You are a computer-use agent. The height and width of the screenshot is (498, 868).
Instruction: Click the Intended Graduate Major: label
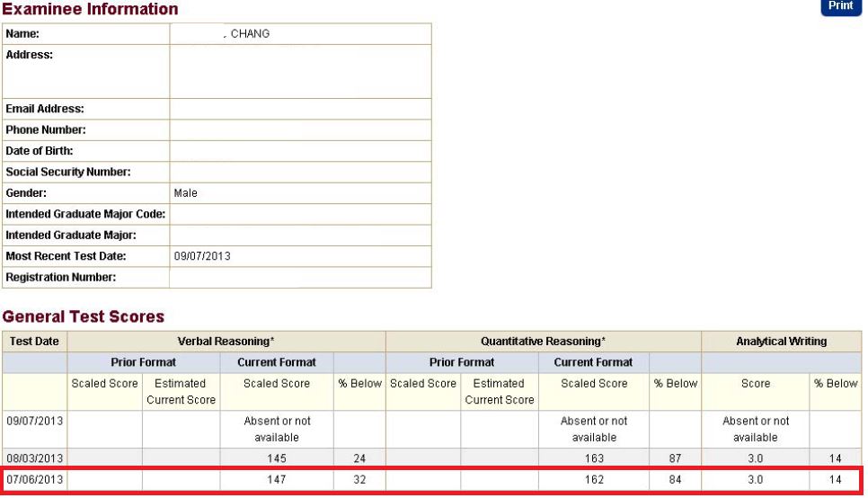[x=71, y=236]
